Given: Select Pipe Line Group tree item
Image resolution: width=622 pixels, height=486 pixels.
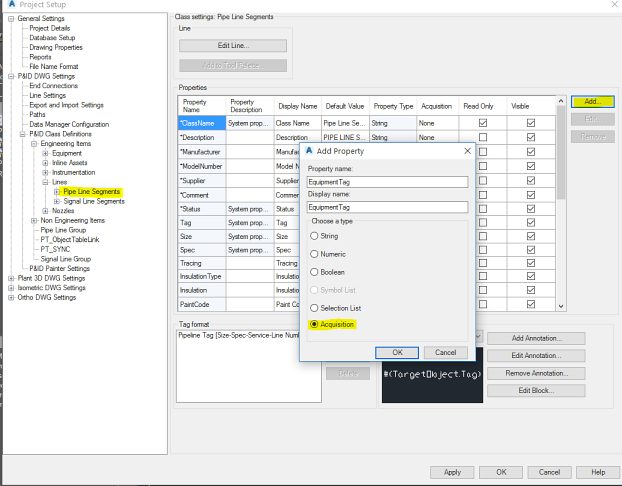Looking at the screenshot, I should 63,230.
